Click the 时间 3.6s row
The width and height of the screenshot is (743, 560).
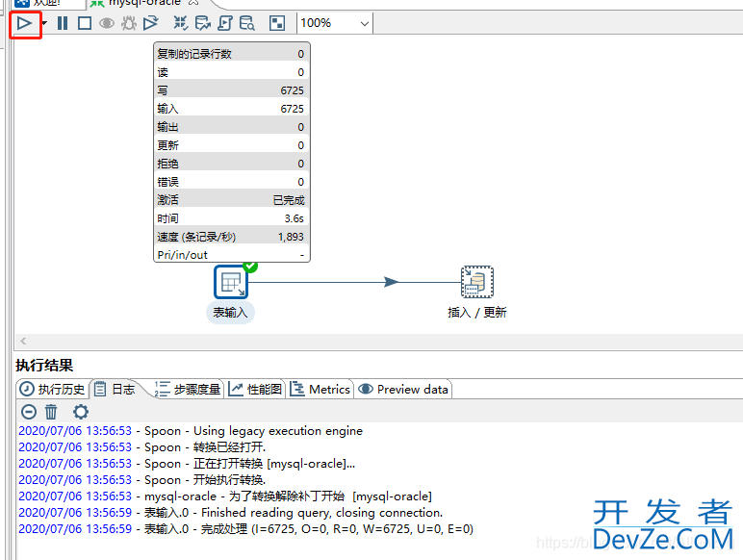[231, 218]
